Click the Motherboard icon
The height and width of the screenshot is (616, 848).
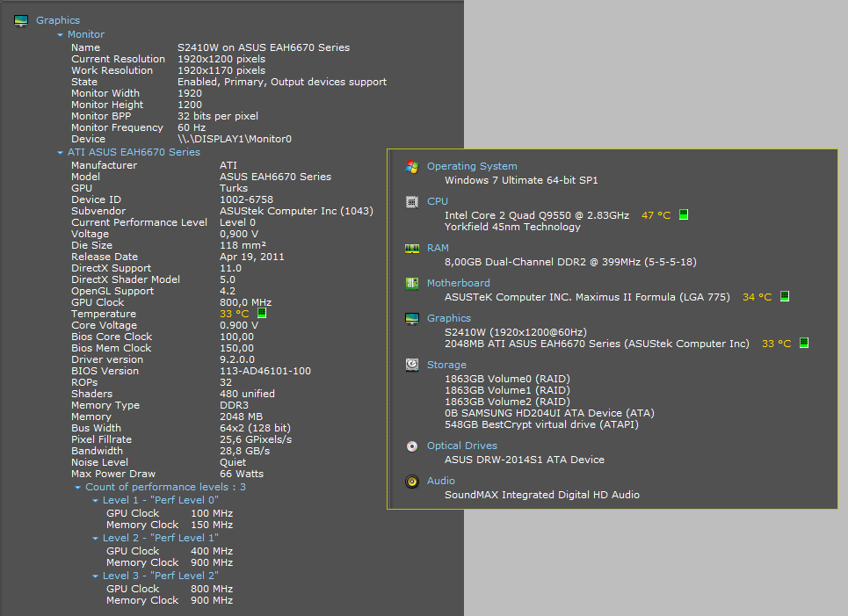(411, 283)
